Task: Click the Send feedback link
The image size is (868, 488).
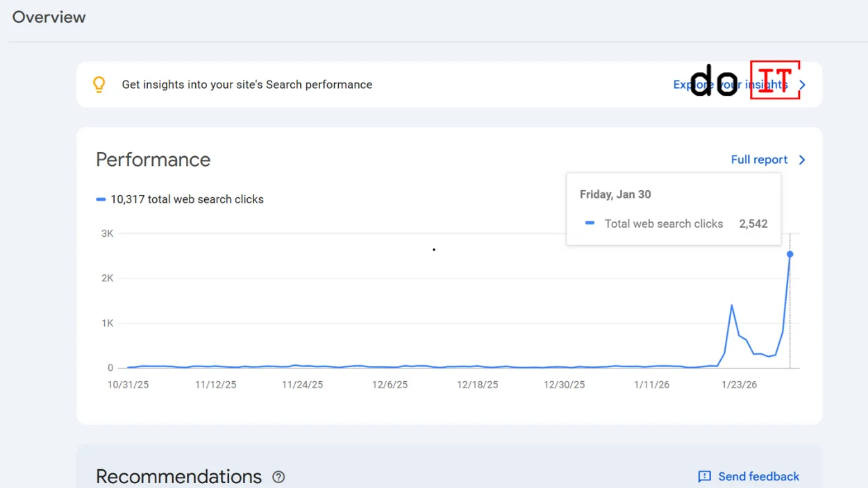Action: [758, 477]
